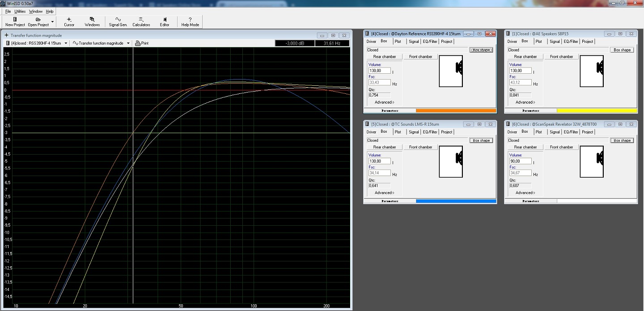Click Volume field in Dayton Reference window
Viewport: 644px width, 311px height.
tap(379, 71)
